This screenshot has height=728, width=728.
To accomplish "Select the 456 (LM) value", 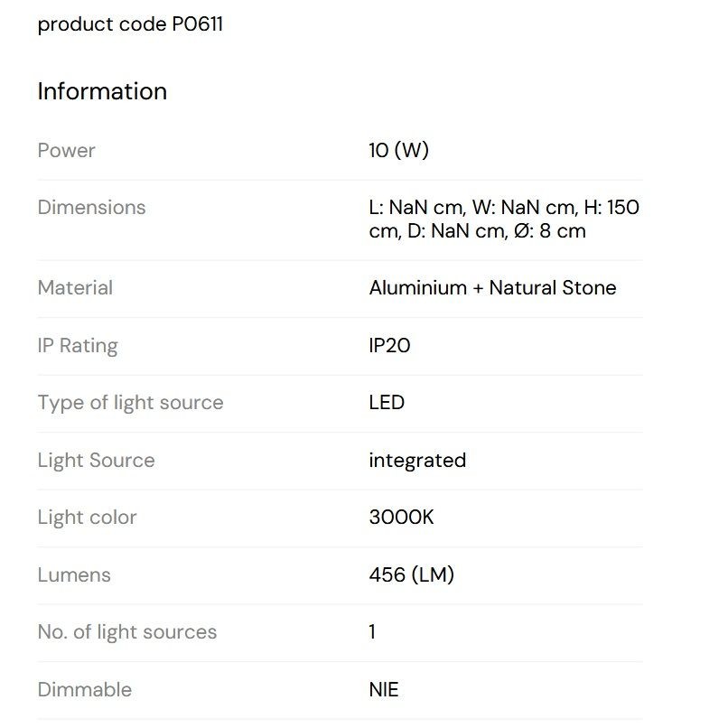I will point(411,574).
